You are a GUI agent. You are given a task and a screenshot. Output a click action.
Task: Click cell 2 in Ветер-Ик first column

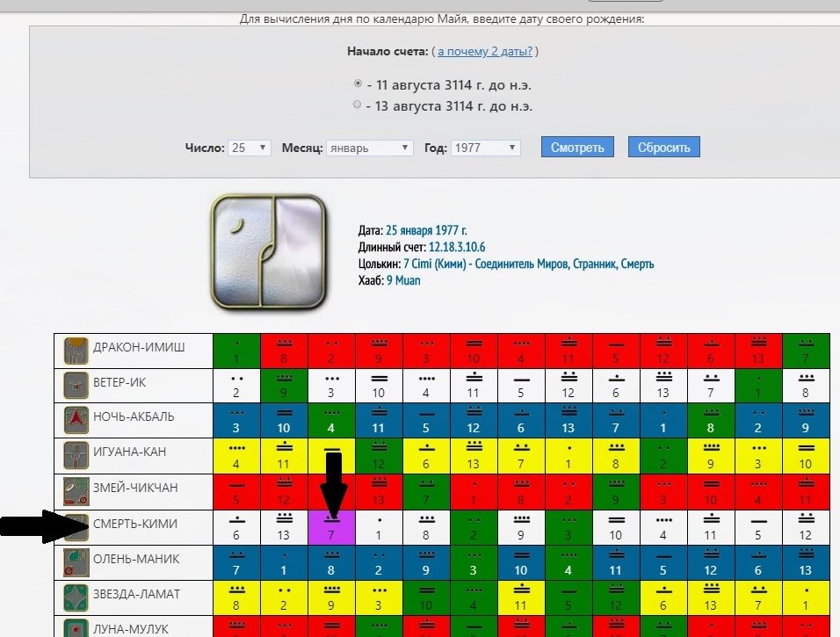click(x=236, y=386)
